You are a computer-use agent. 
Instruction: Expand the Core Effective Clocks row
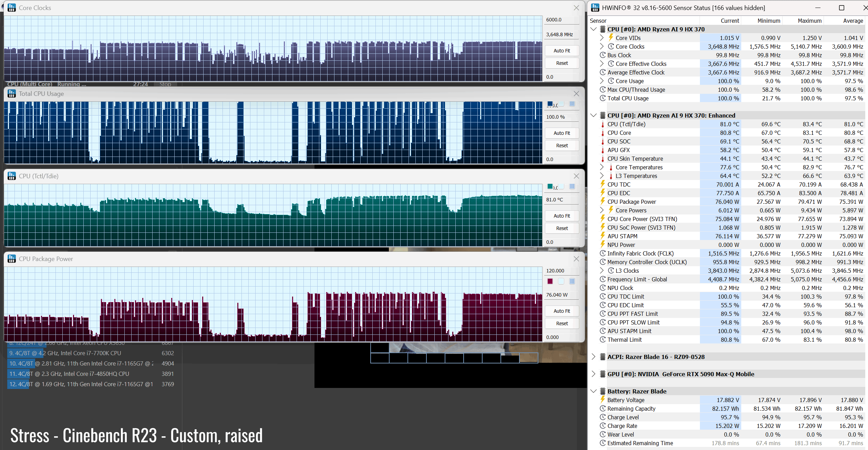click(x=602, y=64)
